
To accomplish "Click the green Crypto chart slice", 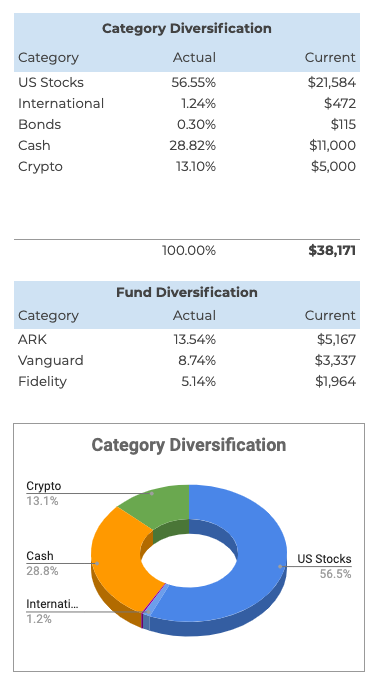I will pos(159,505).
